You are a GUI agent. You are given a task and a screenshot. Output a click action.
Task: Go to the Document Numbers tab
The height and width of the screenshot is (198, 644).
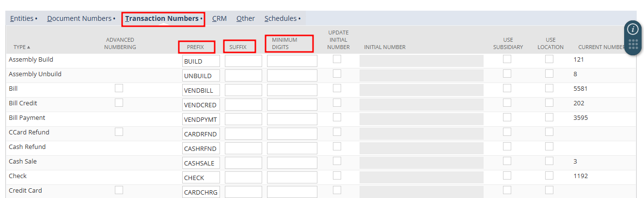79,18
